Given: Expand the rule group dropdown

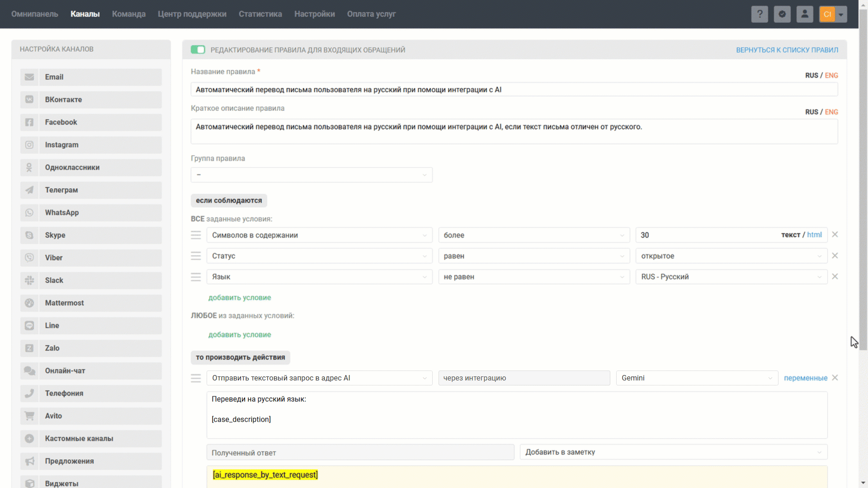Looking at the screenshot, I should click(311, 175).
